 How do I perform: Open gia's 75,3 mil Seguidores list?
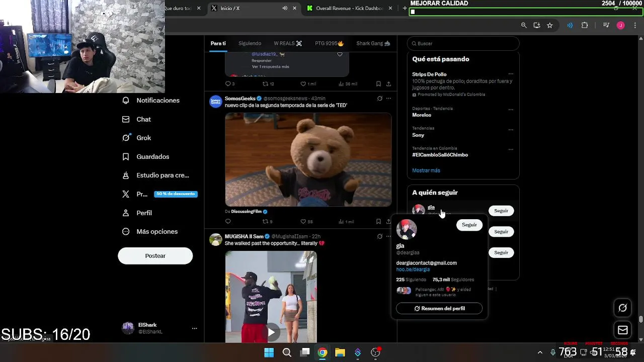pyautogui.click(x=453, y=280)
